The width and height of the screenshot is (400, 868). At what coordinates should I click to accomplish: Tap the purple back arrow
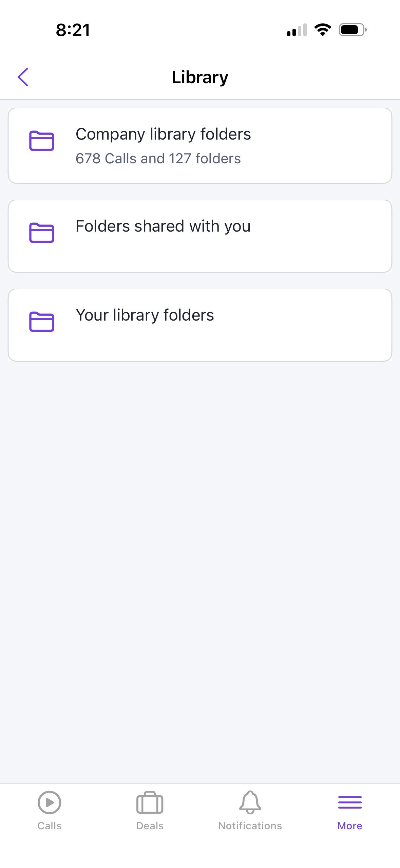[23, 77]
